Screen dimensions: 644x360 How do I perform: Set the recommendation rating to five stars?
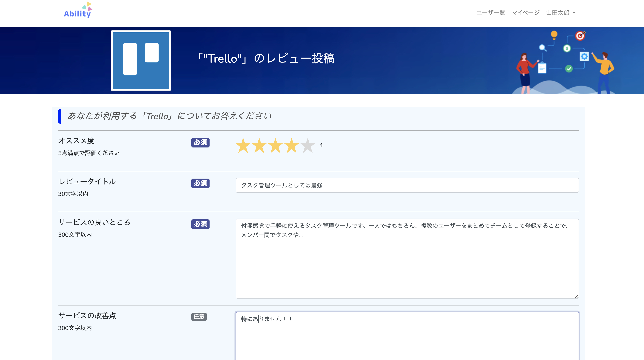click(x=307, y=146)
